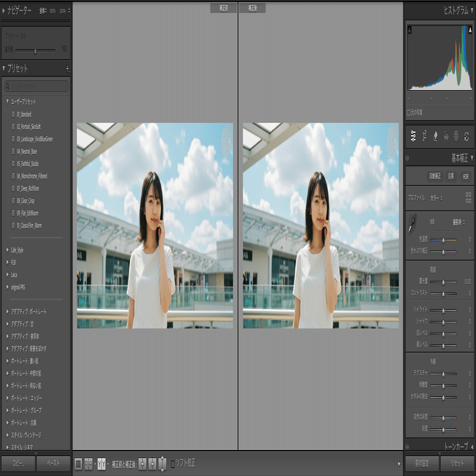Select the Edit sliders tool icon
Screen dimensions: 476x476
(413, 136)
